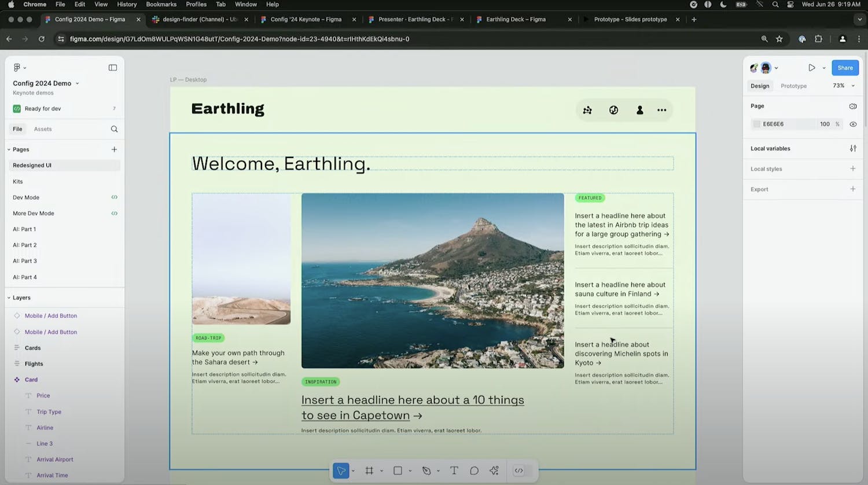Activate the Text tool
Viewport: 868px width, 485px height.
pos(454,471)
